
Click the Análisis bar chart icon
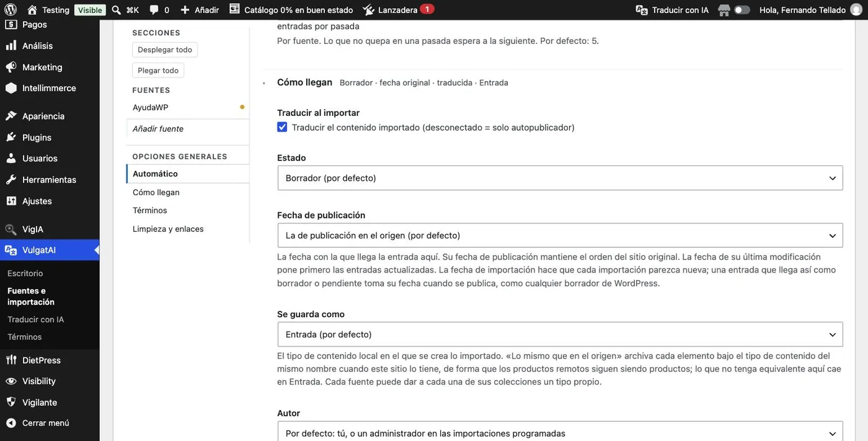(11, 46)
